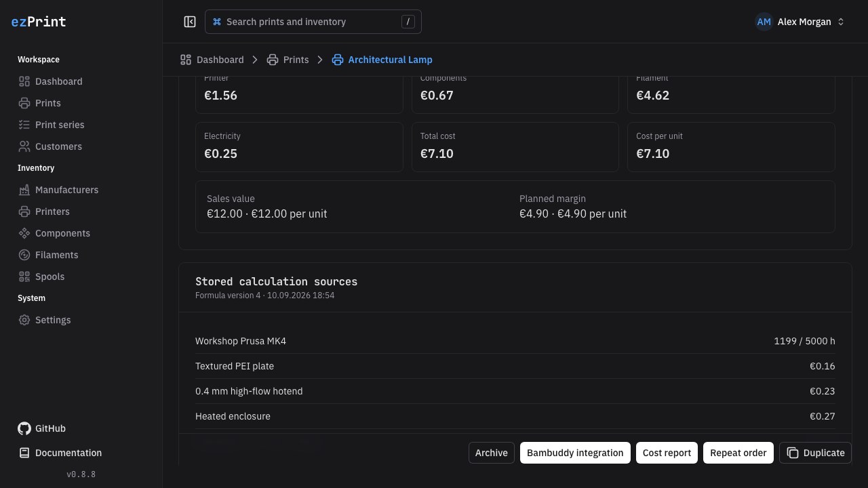Click the search command icon
Screen dimensions: 868x488
coord(217,22)
